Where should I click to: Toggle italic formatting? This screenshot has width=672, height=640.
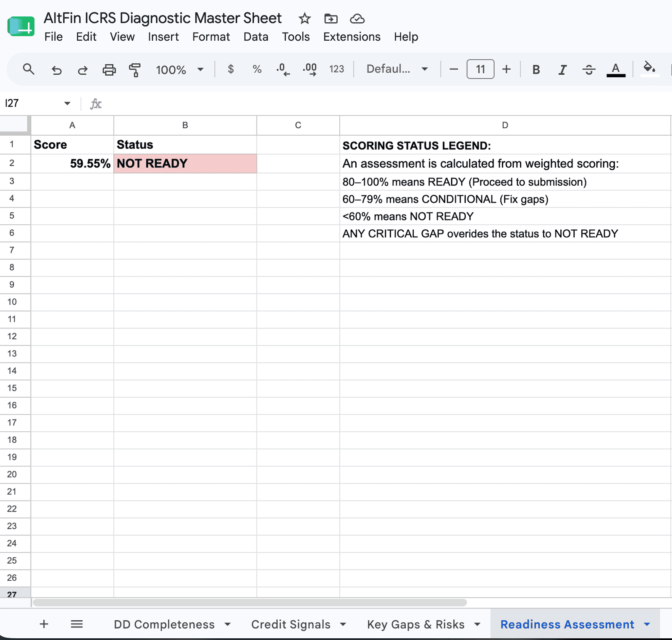click(562, 70)
